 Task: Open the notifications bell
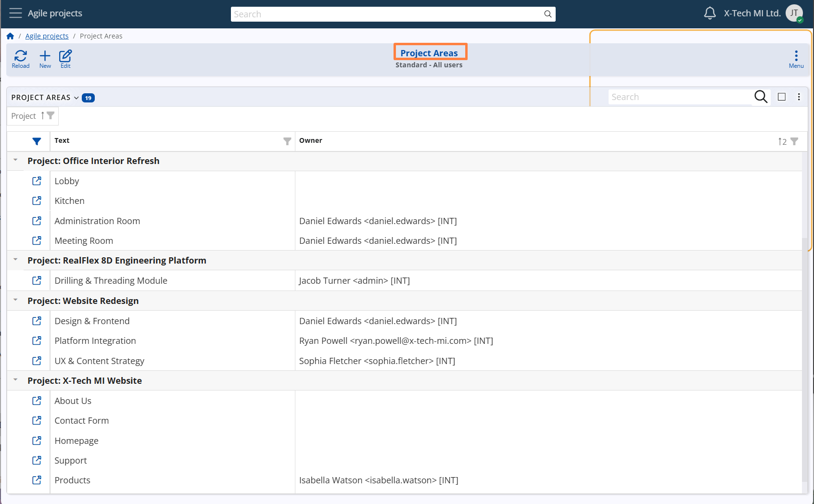tap(710, 13)
